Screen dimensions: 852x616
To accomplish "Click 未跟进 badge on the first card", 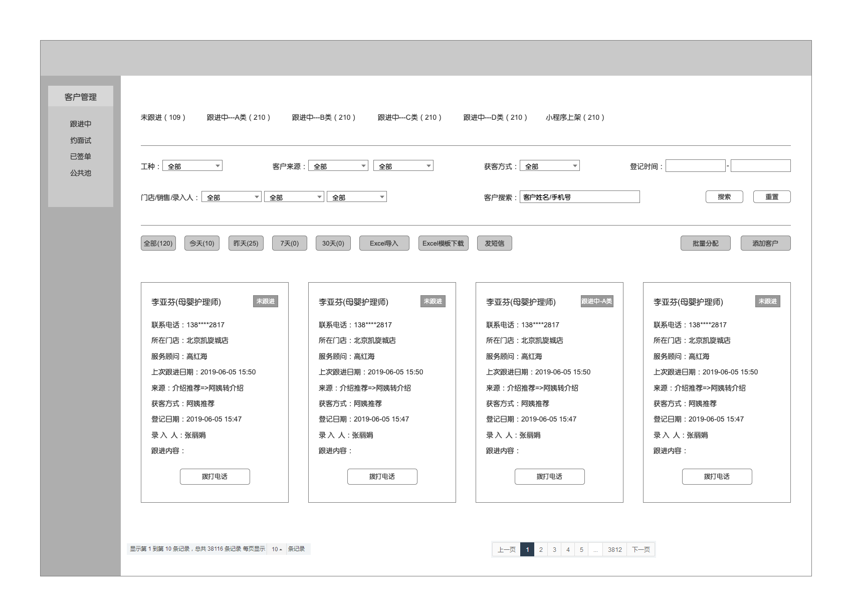I will pyautogui.click(x=266, y=301).
